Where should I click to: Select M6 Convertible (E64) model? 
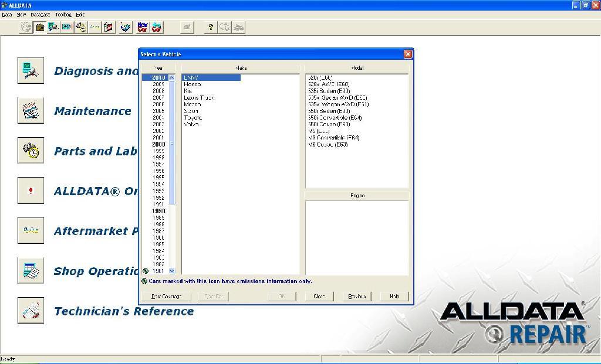pos(333,138)
